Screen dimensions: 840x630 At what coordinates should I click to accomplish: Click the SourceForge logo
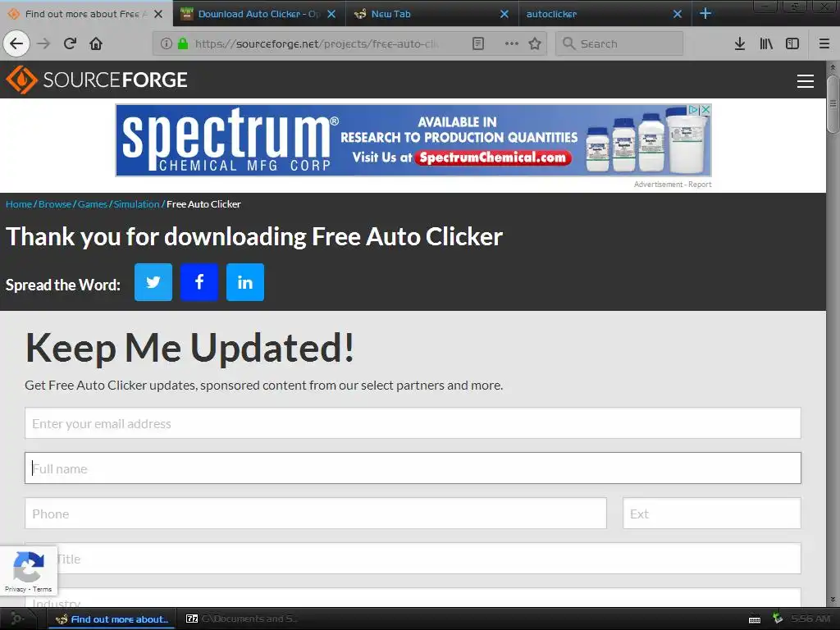(97, 80)
